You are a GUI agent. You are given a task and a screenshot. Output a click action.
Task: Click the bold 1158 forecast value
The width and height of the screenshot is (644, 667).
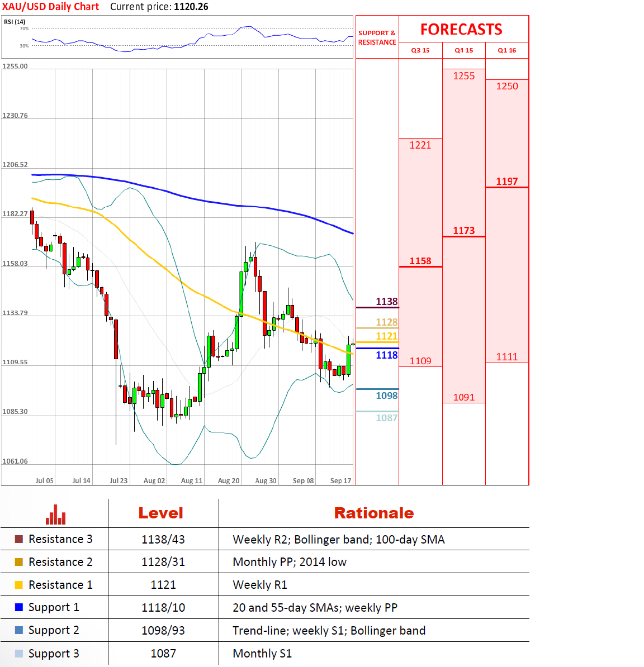[x=420, y=261]
